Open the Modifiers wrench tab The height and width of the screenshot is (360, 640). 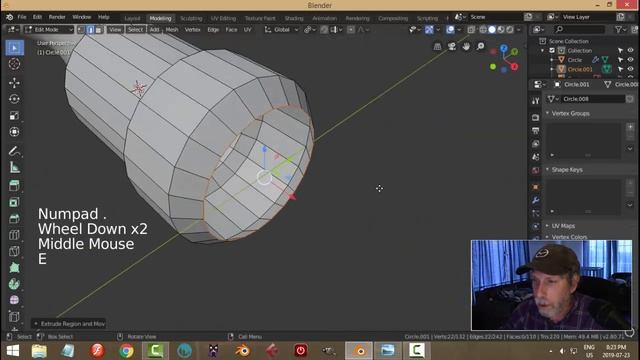(536, 200)
